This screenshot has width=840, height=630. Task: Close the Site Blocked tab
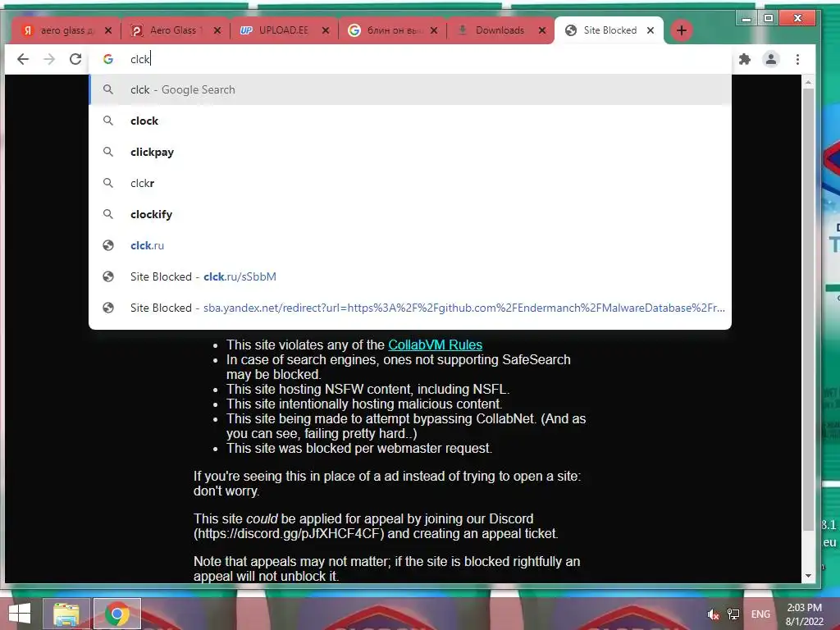tap(651, 30)
